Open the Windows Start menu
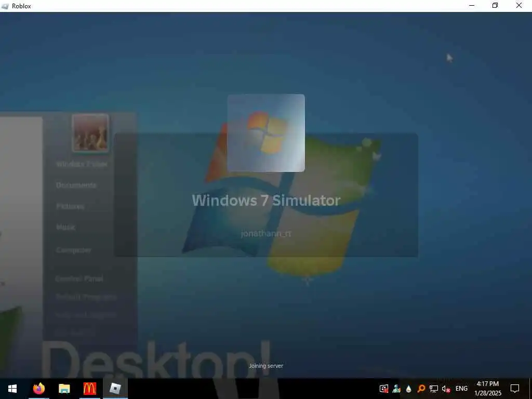This screenshot has width=532, height=399. coord(12,389)
